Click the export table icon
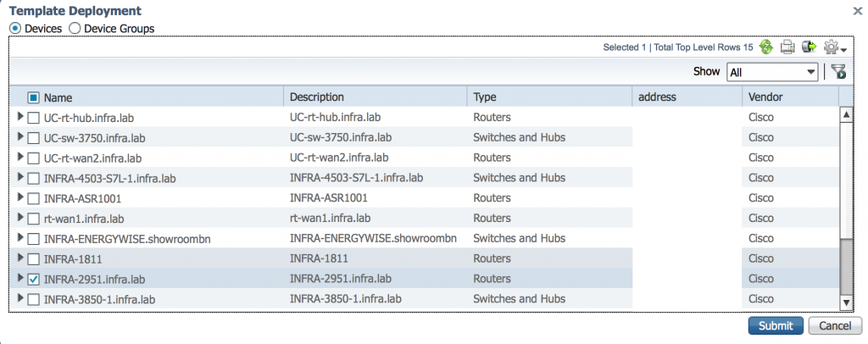The height and width of the screenshot is (344, 868). pyautogui.click(x=808, y=47)
